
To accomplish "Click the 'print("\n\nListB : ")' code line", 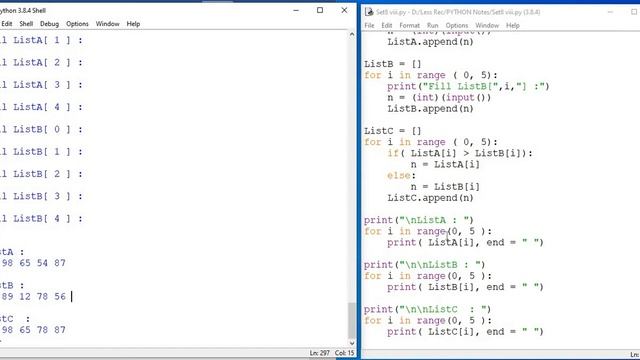I will click(x=424, y=265).
